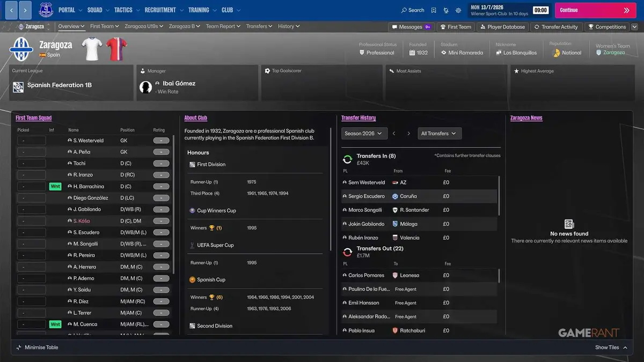Click manager Ibai Gómez's avatar
644x362 pixels.
145,87
